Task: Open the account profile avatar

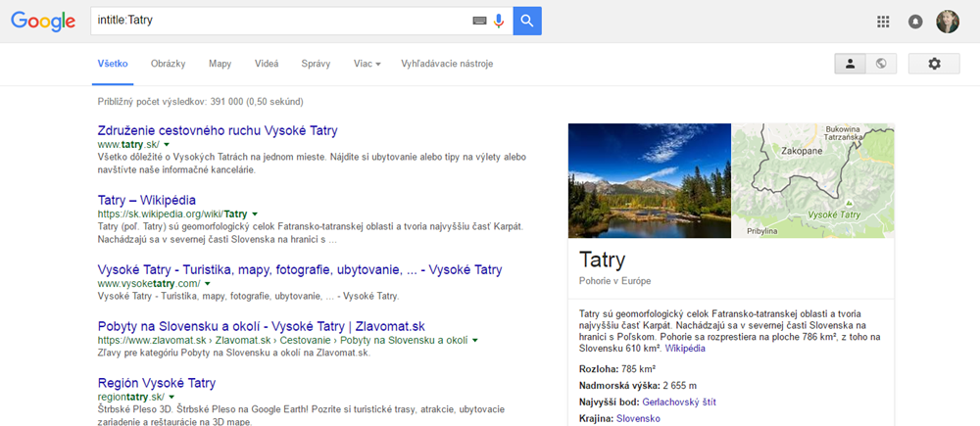Action: tap(948, 22)
